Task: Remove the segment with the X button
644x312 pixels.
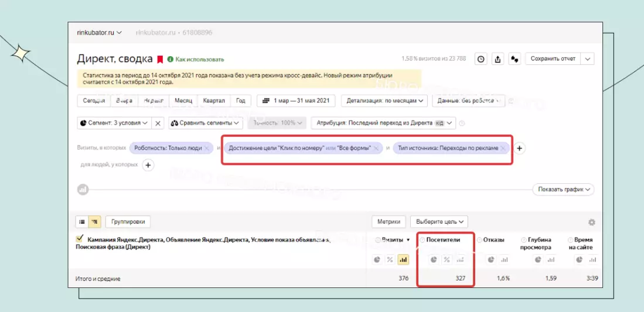Action: point(158,123)
